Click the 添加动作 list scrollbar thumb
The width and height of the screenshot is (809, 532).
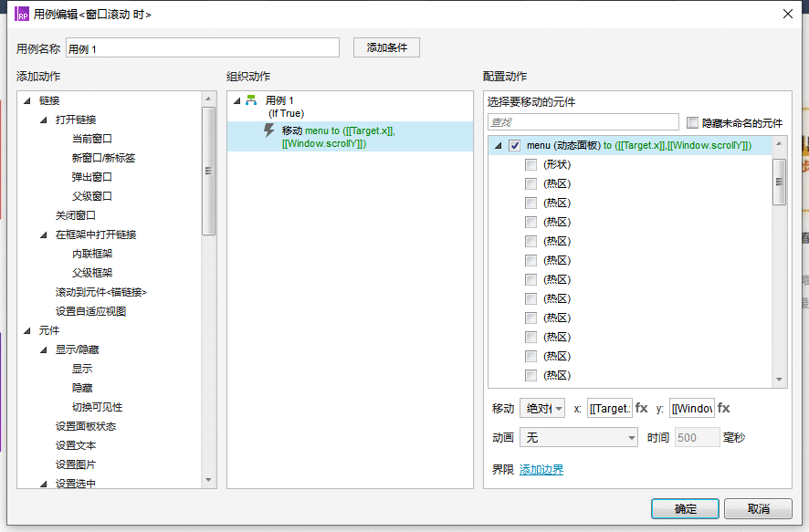(x=208, y=172)
